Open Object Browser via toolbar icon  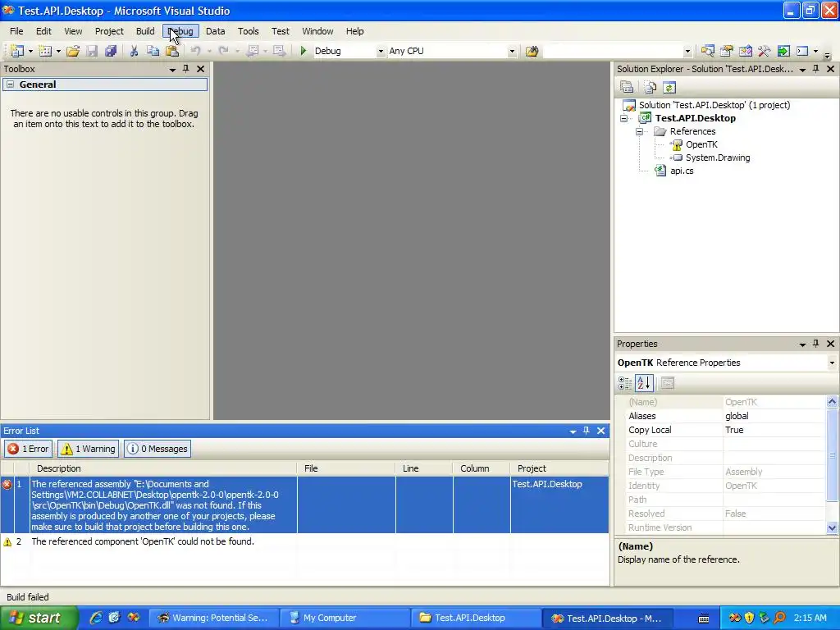[745, 51]
